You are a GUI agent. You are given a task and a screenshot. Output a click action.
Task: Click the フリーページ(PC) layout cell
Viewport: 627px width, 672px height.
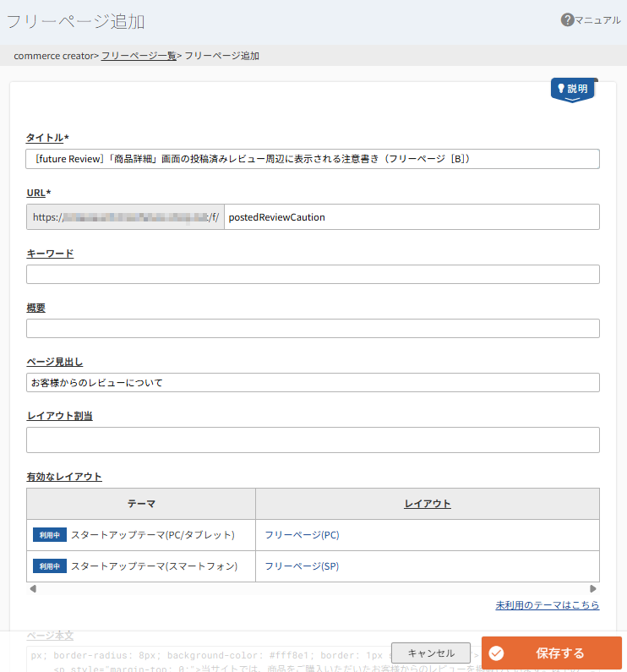pyautogui.click(x=302, y=535)
